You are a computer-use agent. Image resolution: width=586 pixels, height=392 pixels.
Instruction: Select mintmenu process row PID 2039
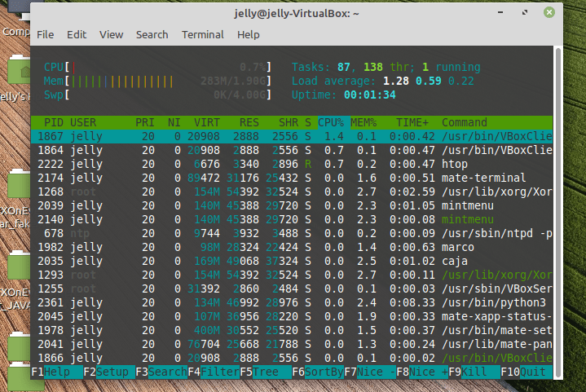click(x=292, y=205)
